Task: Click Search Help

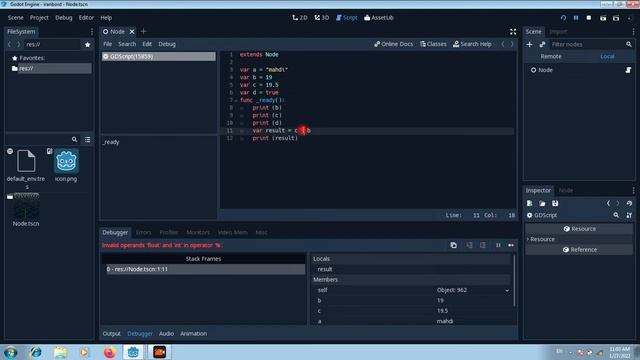Action: click(472, 44)
